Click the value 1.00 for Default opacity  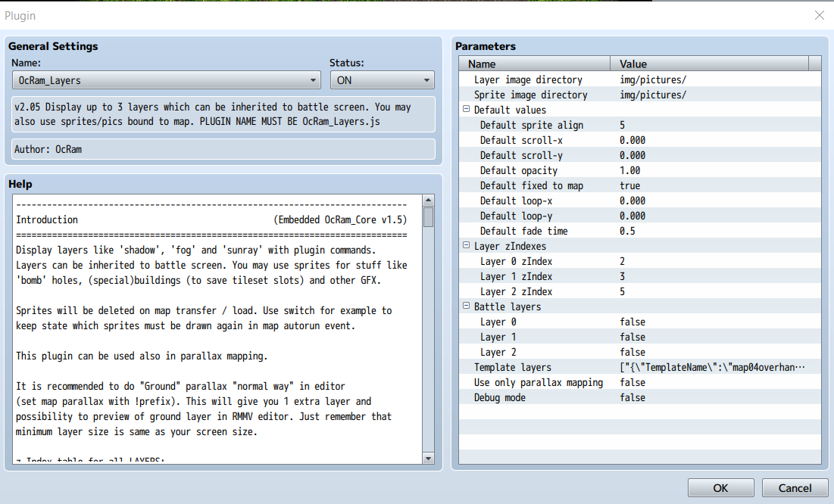click(629, 170)
